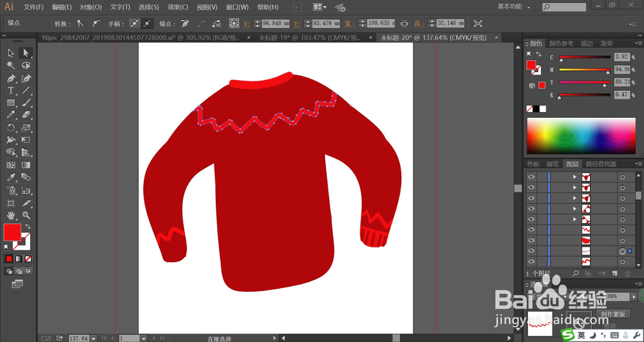This screenshot has width=644, height=342.
Task: Select the Direct Selection tool
Action: [x=26, y=53]
